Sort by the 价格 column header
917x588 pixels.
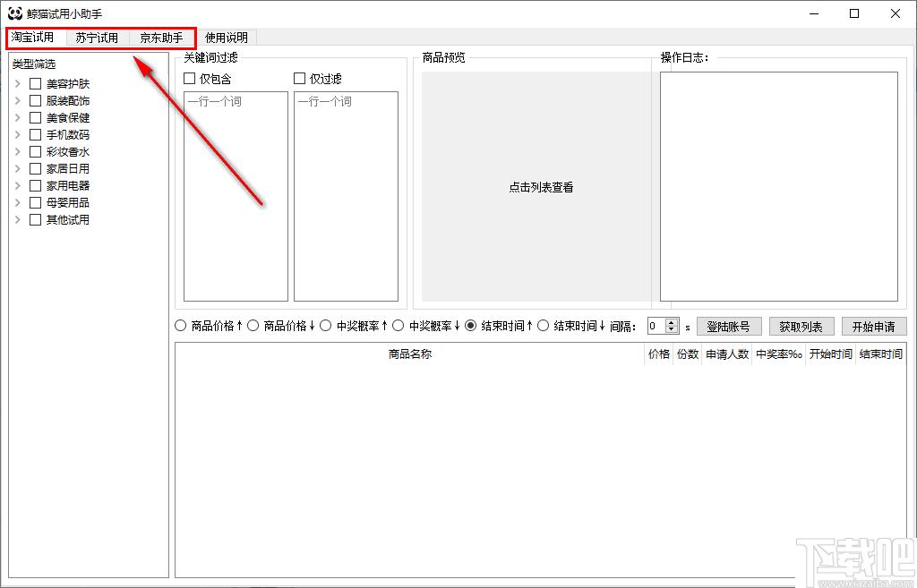tap(658, 354)
